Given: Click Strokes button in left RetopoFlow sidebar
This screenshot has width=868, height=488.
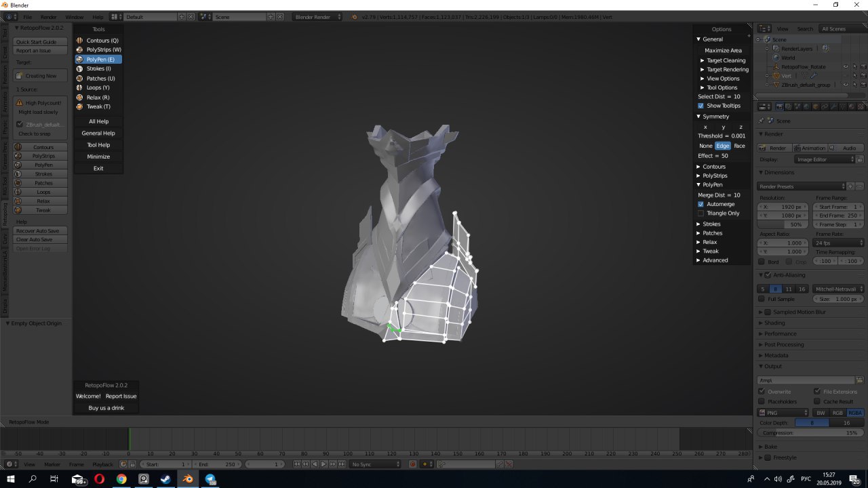Looking at the screenshot, I should 40,174.
